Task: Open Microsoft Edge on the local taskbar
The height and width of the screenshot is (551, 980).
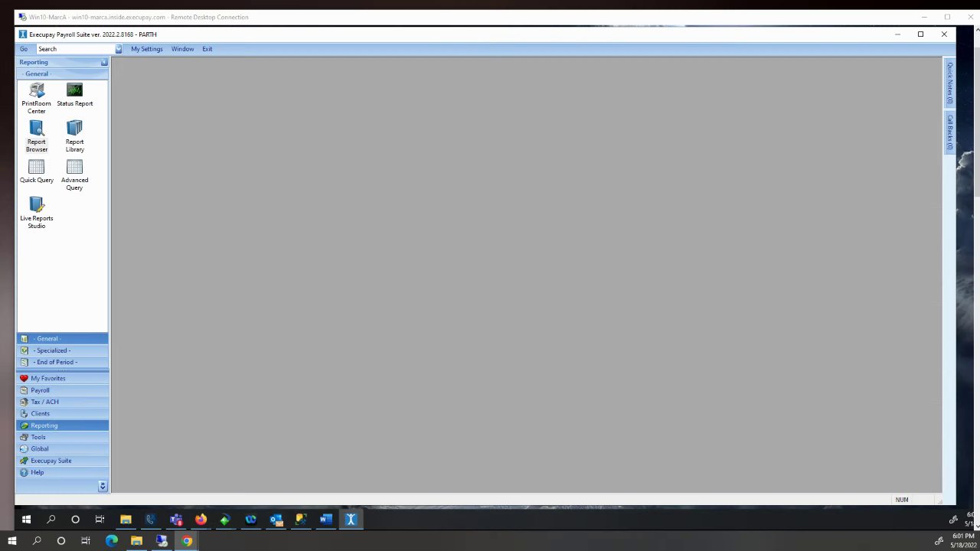Action: pyautogui.click(x=112, y=541)
